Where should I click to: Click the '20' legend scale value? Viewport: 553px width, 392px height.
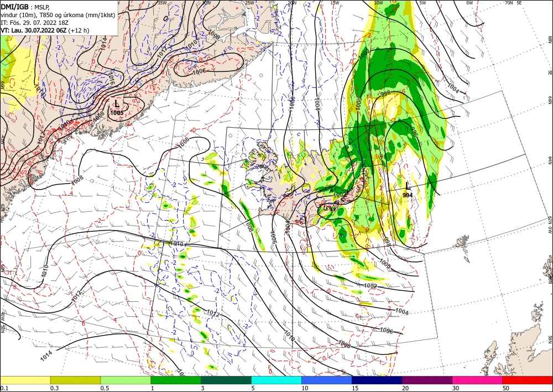point(405,388)
